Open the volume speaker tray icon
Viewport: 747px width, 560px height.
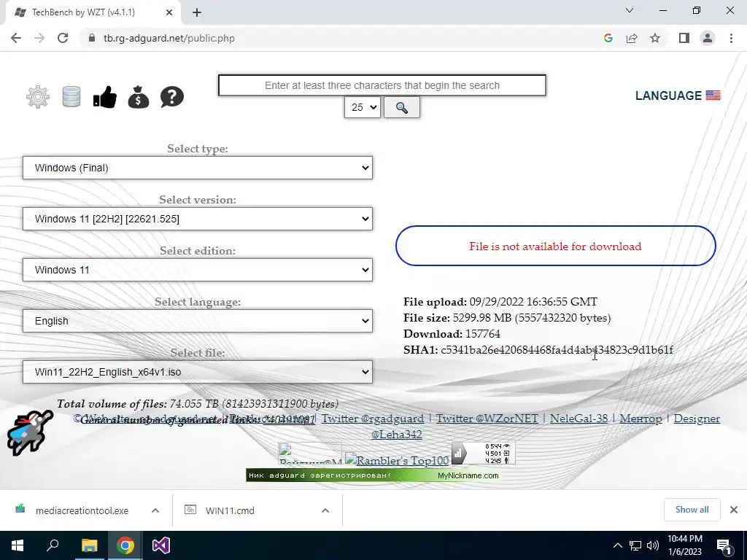coord(653,545)
